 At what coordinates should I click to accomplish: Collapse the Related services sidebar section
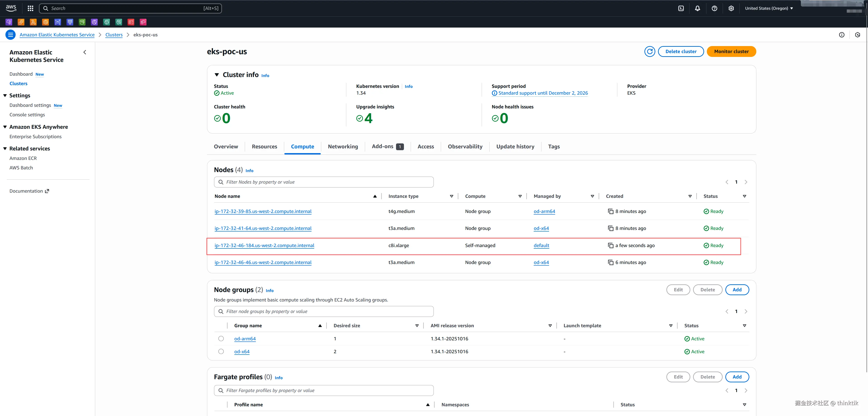coord(5,148)
